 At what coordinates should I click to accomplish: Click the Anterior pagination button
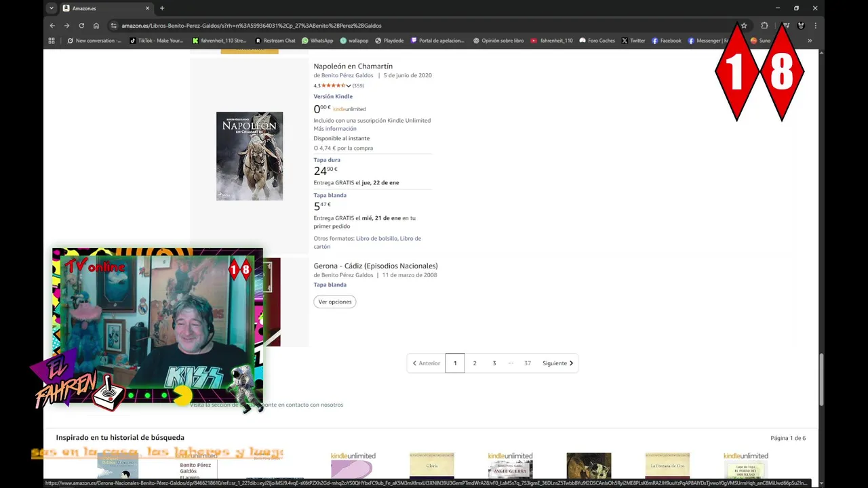[x=426, y=363]
